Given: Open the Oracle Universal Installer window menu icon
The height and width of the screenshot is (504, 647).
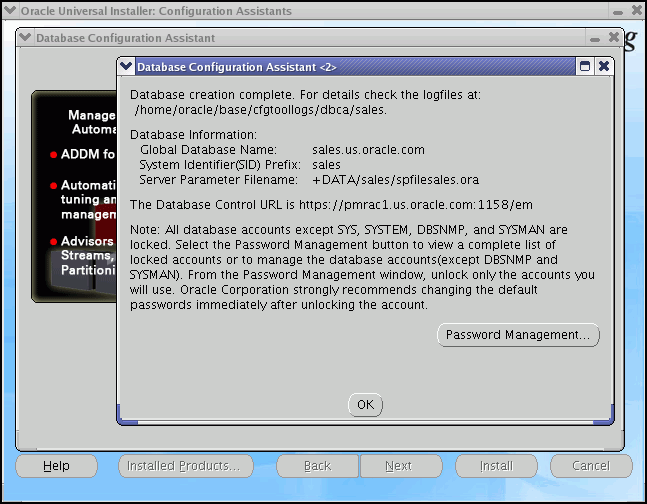Looking at the screenshot, I should click(x=10, y=11).
